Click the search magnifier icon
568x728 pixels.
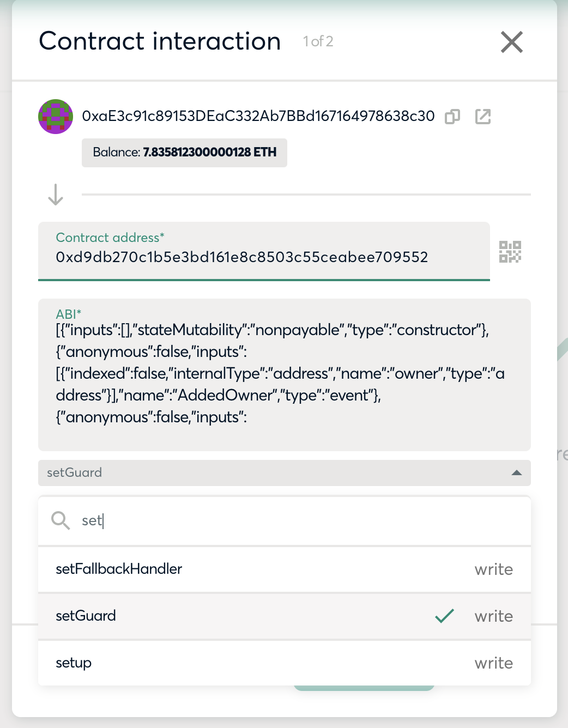pos(61,520)
